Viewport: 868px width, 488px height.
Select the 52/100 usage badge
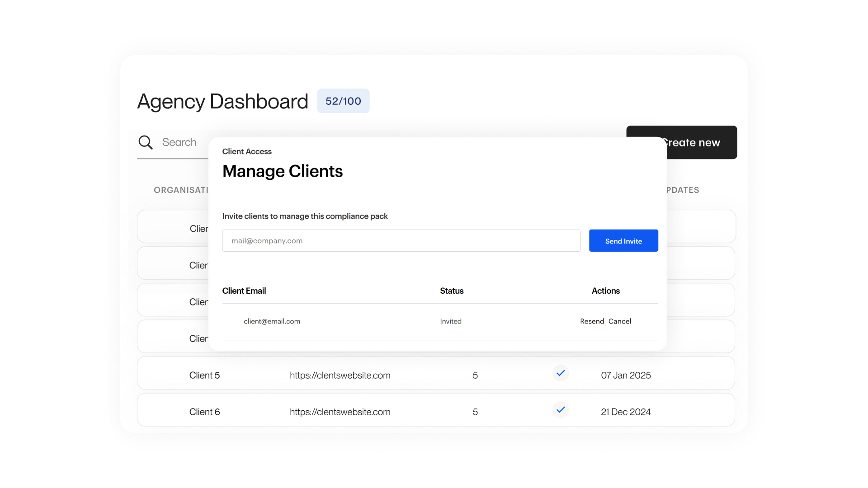343,101
